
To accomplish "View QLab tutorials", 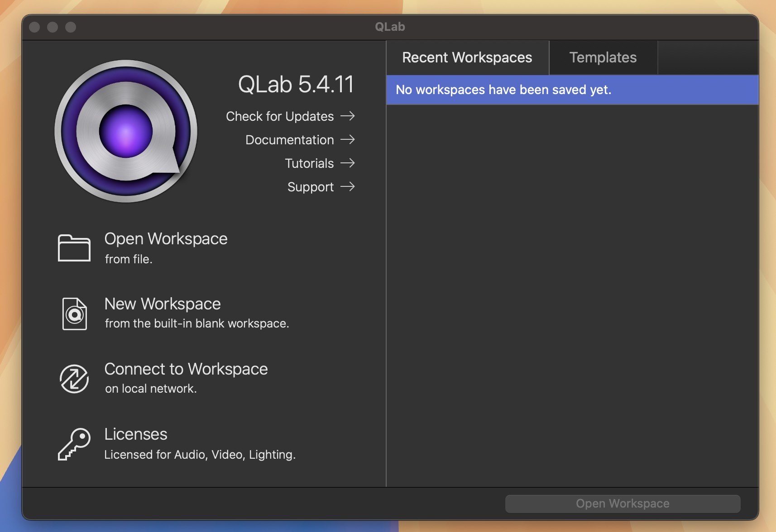I will [x=309, y=163].
